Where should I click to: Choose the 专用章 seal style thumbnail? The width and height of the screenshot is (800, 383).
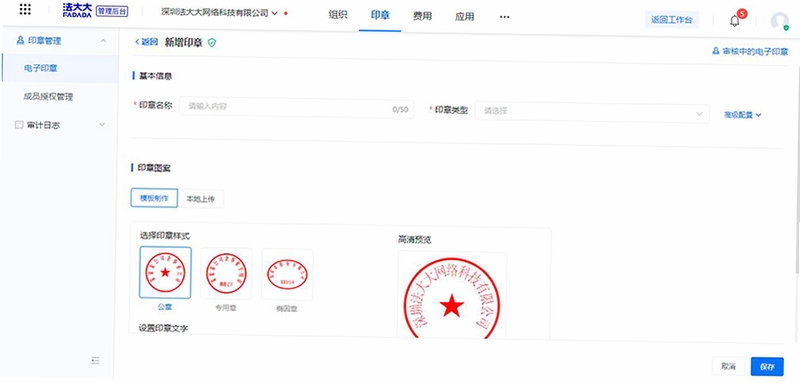226,273
